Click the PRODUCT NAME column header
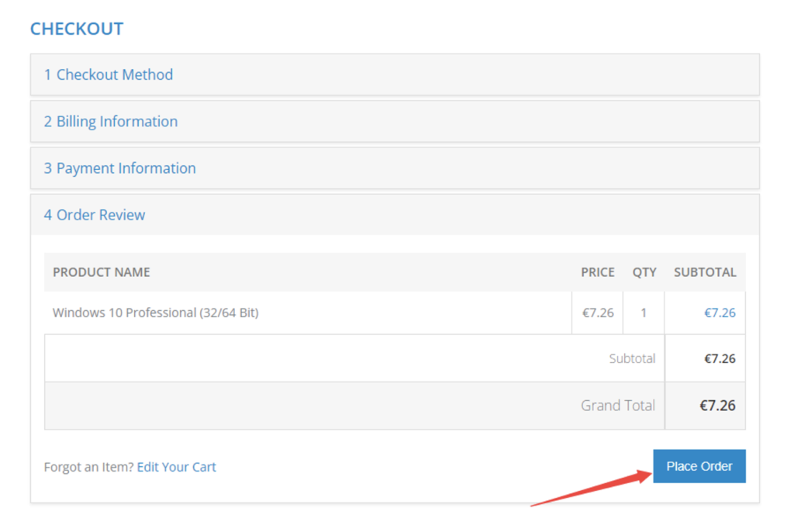The image size is (794, 532). tap(102, 272)
